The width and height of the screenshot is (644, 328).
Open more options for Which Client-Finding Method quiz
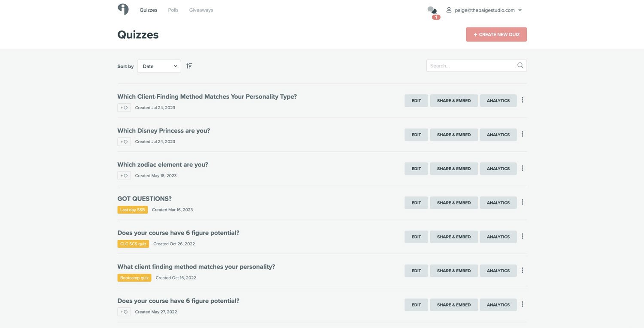coord(522,100)
